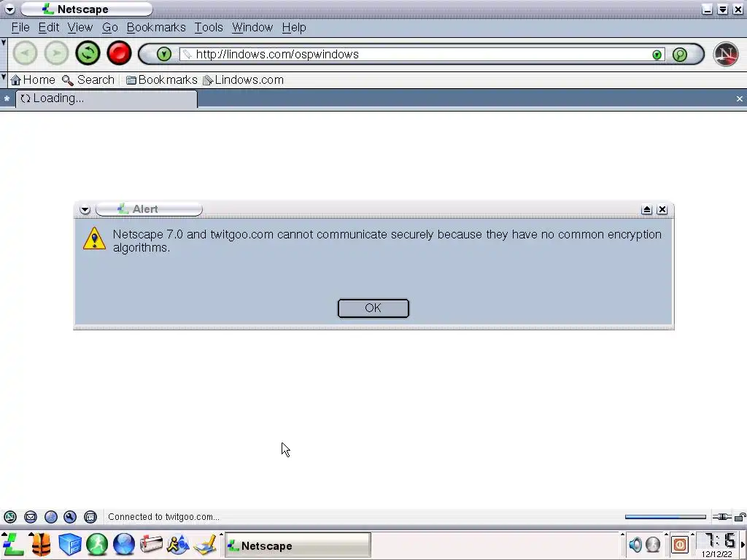Shade the Alert dialog with up-arrow button
Screen dimensions: 747x560
pos(646,209)
